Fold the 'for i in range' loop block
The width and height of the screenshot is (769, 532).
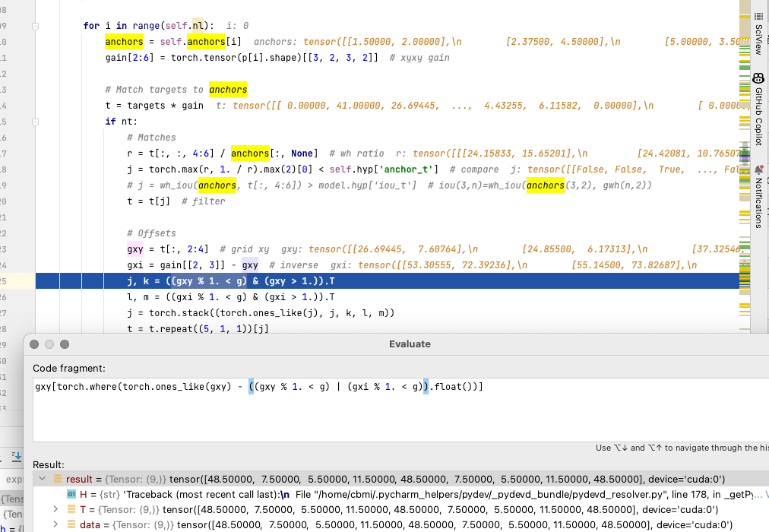[x=35, y=26]
